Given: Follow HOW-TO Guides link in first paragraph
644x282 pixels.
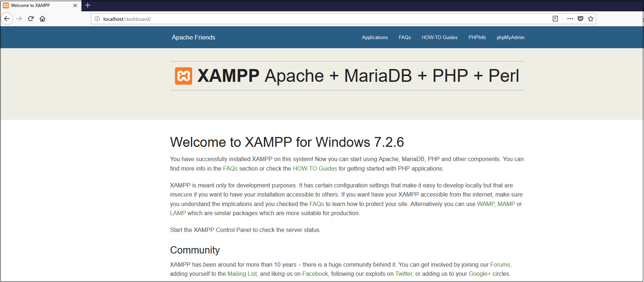Looking at the screenshot, I should [x=315, y=168].
